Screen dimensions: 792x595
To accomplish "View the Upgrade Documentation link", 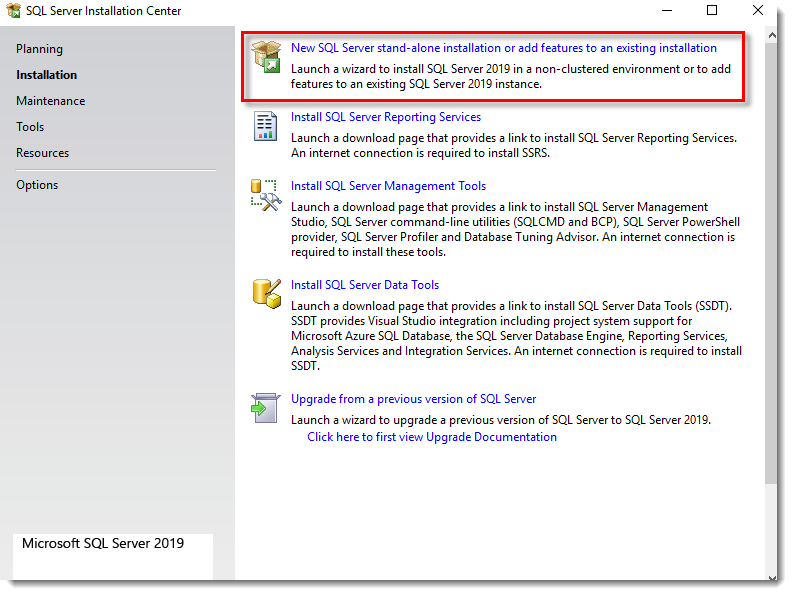I will 432,437.
